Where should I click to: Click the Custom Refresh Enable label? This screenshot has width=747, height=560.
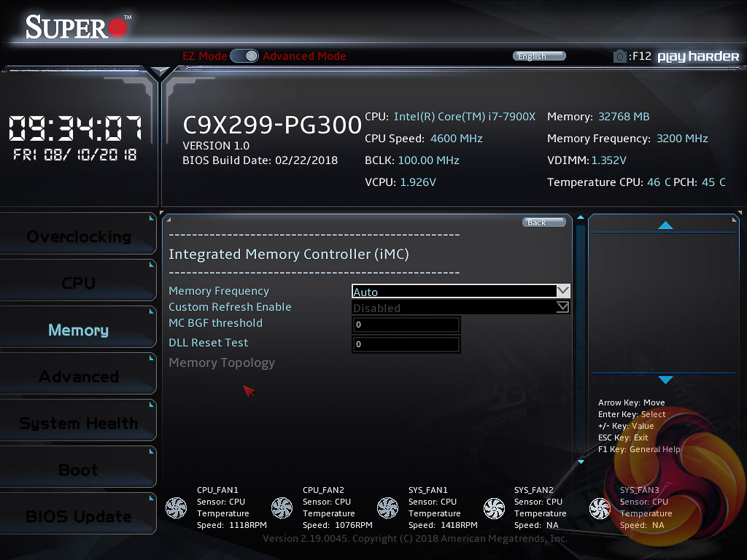click(x=230, y=307)
